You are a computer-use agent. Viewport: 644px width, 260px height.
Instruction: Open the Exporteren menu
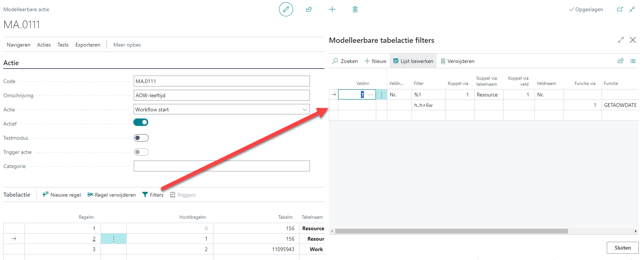tap(88, 45)
